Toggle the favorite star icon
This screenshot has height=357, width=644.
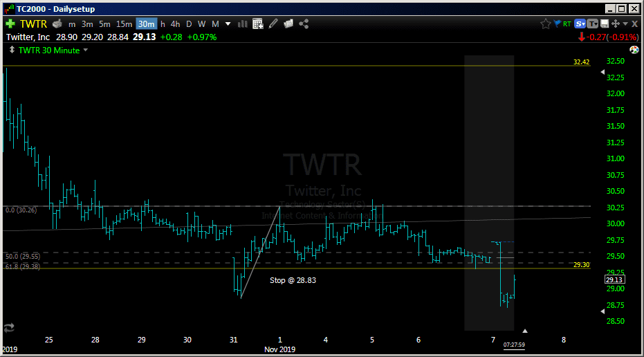pos(545,24)
